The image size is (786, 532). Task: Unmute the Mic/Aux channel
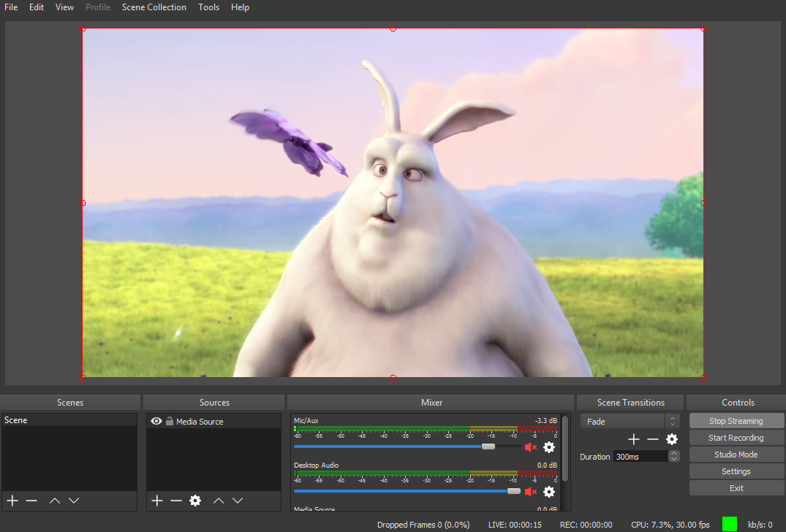point(531,447)
